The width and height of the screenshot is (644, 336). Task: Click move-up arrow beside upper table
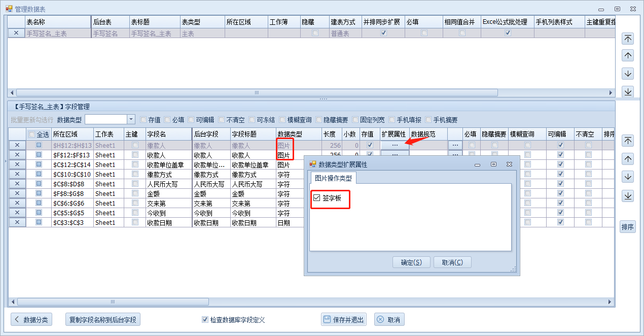click(628, 56)
